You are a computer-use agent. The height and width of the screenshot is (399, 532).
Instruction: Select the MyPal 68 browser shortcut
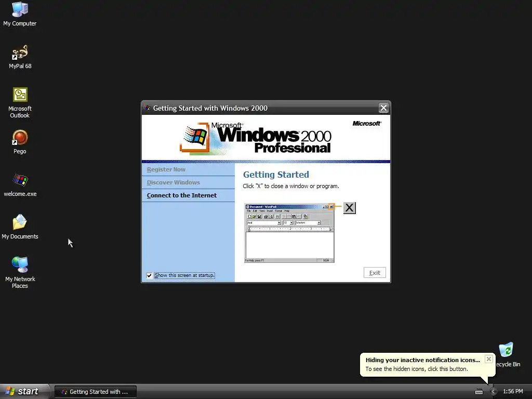[20, 57]
